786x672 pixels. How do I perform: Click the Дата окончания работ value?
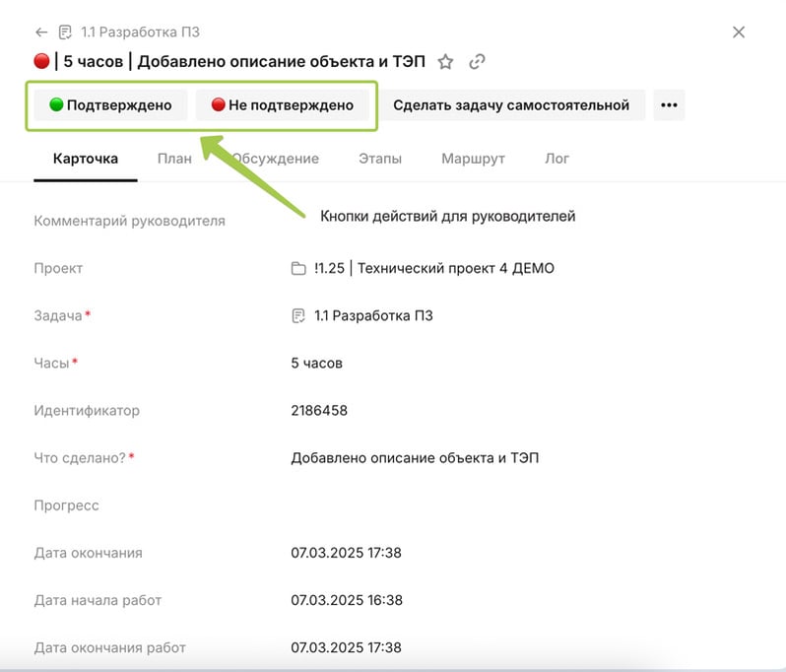coord(346,647)
